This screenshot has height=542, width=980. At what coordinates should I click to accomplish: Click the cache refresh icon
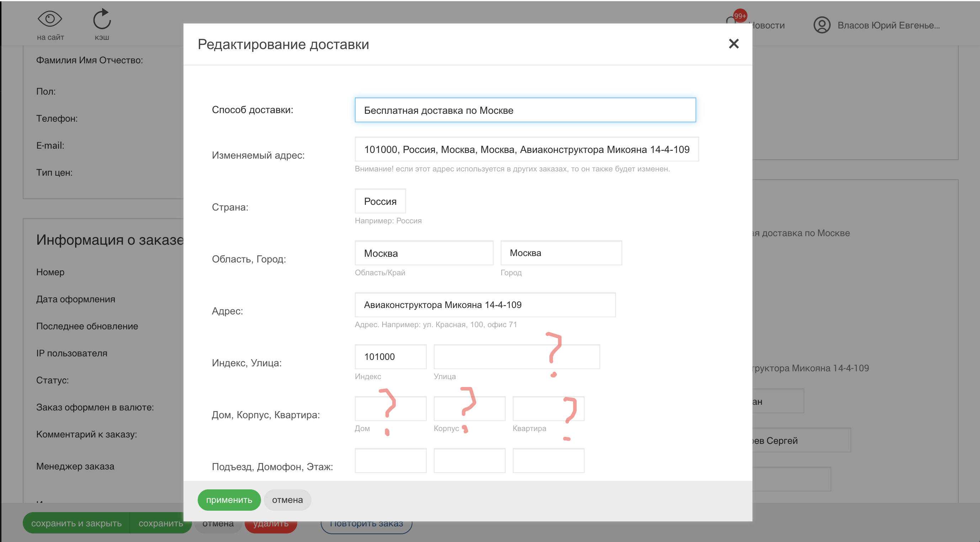coord(102,19)
